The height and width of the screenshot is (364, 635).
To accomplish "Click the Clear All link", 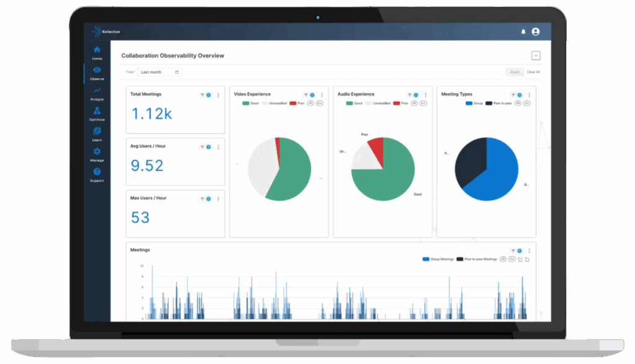I will 533,72.
